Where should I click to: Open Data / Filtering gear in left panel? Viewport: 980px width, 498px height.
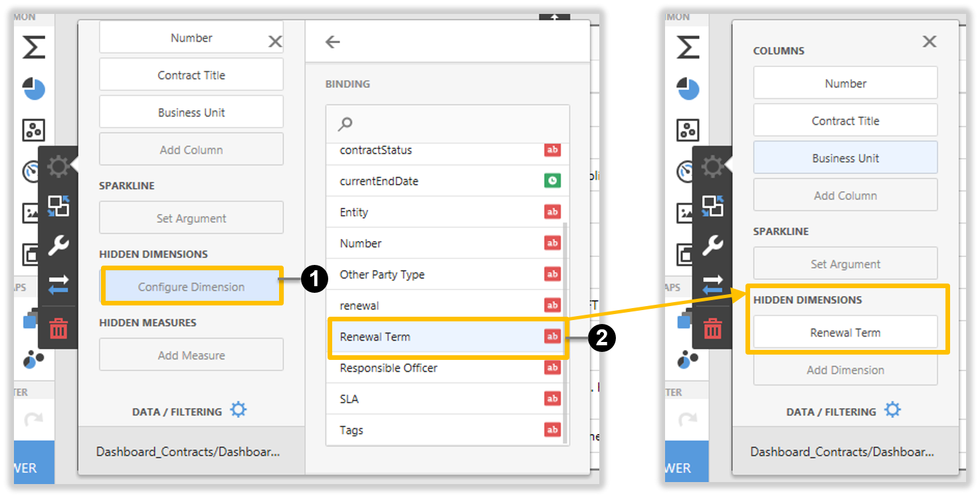click(238, 410)
